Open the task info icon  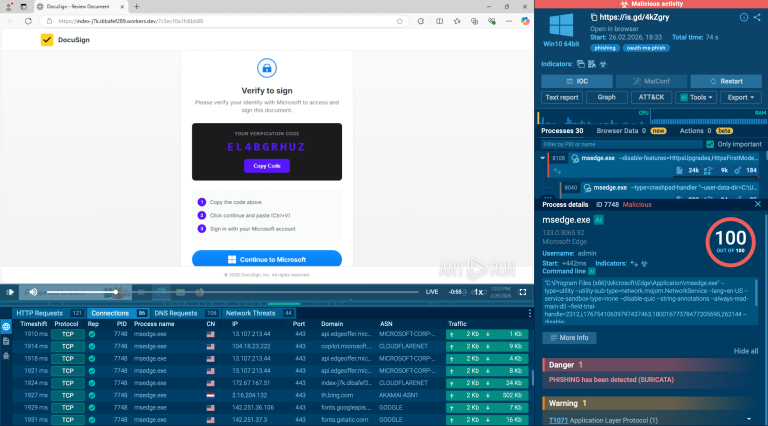[744, 17]
